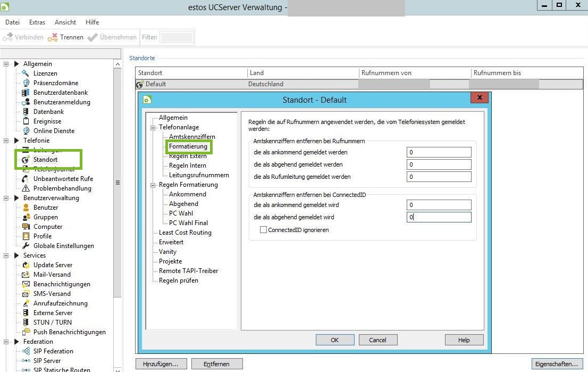The width and height of the screenshot is (588, 372).
Task: Click the Filter input field
Action: 177,37
